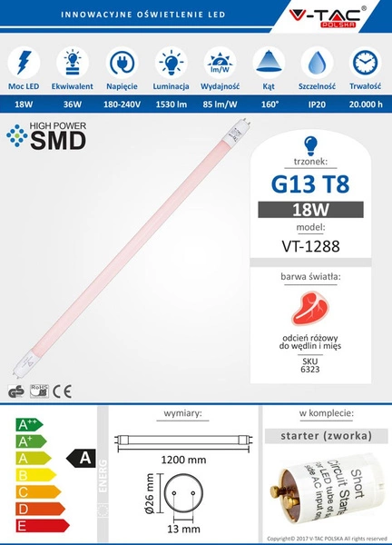
Task: Click the black A energy rating pointer
Action: coord(81,458)
